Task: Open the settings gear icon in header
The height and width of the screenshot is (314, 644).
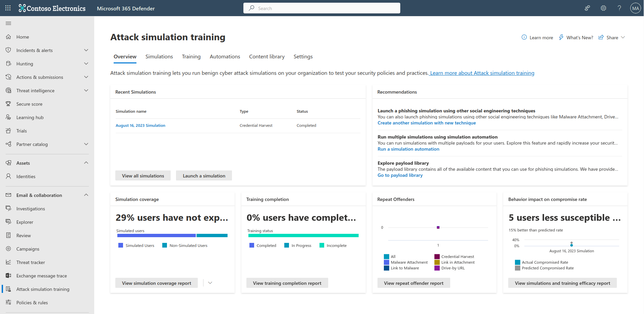Action: click(x=603, y=8)
